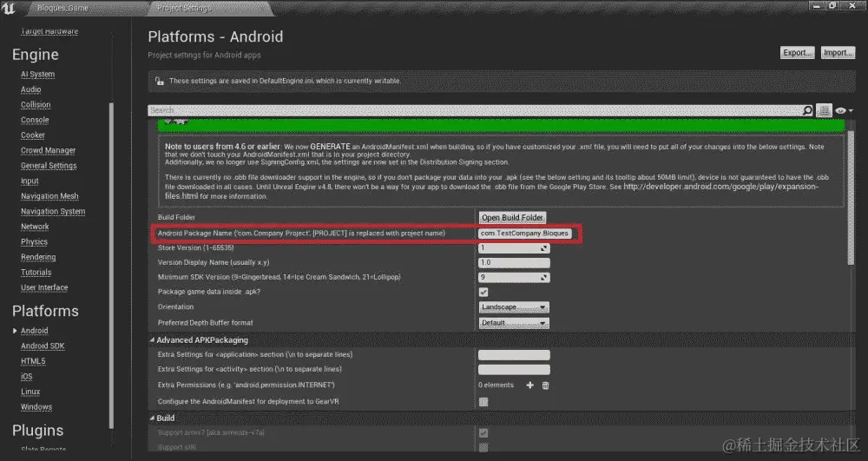Click the Import button
This screenshot has height=461, width=868.
[x=838, y=53]
